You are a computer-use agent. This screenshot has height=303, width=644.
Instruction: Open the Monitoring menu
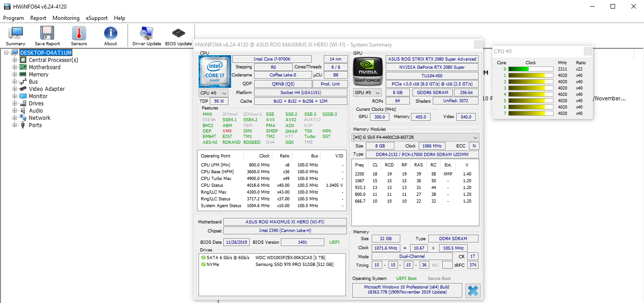tap(66, 18)
